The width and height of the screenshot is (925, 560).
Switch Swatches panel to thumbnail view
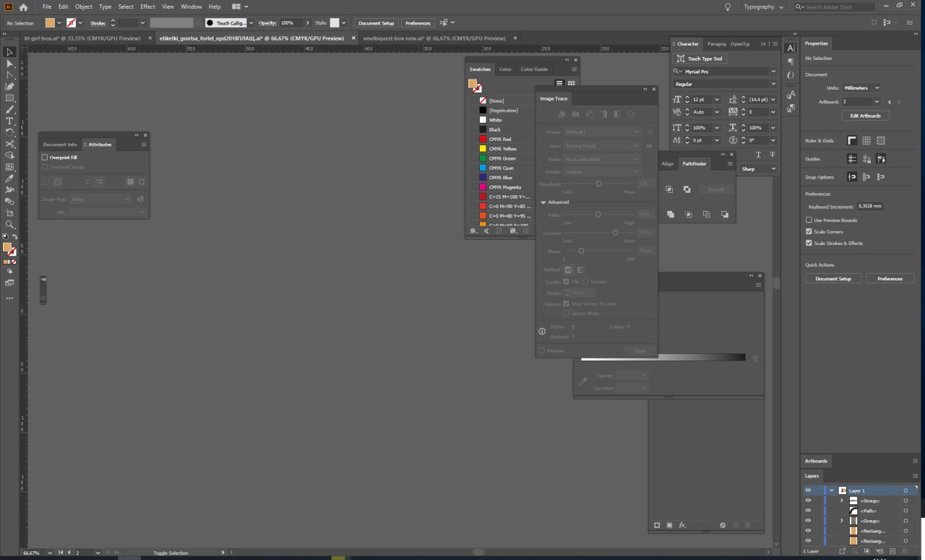[571, 83]
